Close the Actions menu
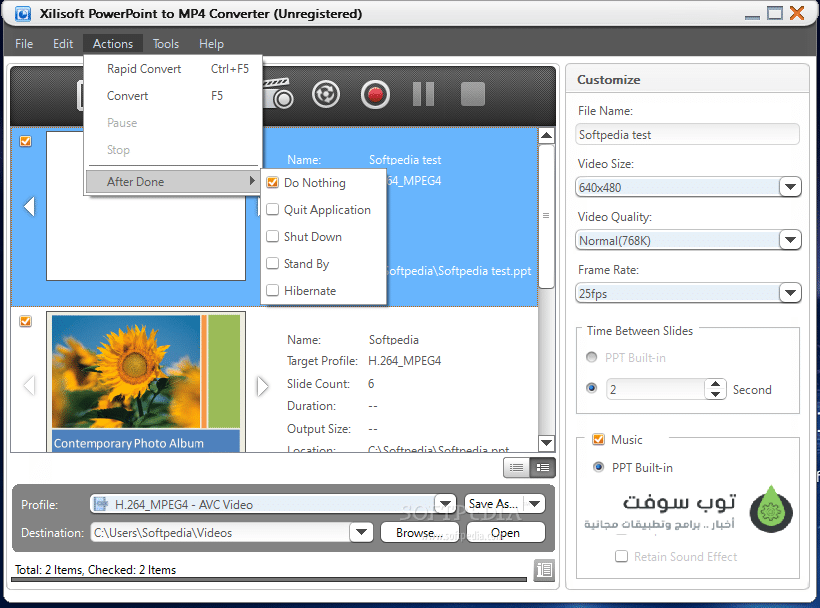Viewport: 820px width, 608px height. coord(113,44)
